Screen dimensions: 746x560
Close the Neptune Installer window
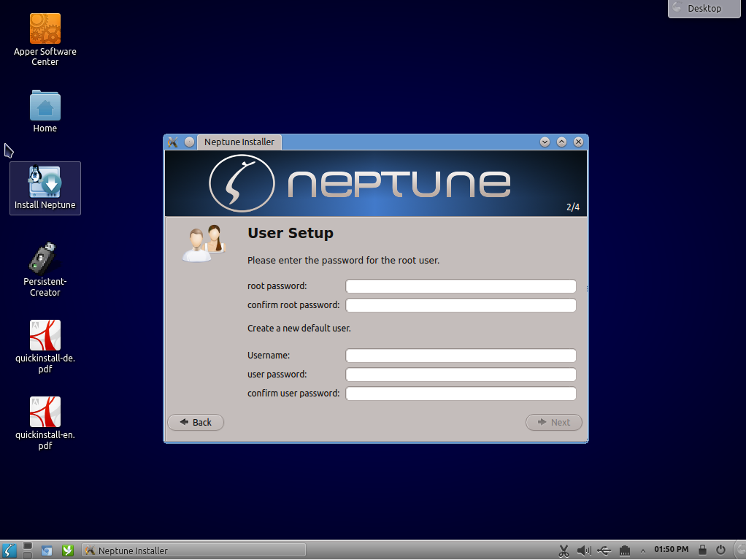point(579,142)
